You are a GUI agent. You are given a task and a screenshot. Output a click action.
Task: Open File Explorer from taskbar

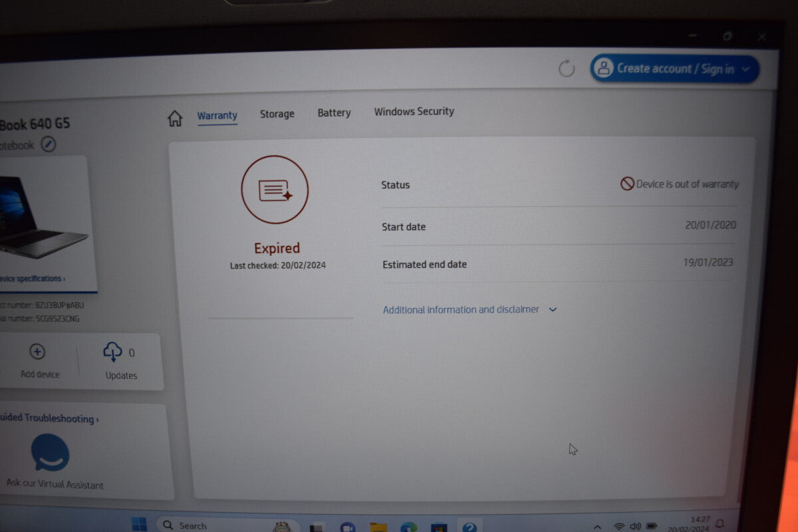pyautogui.click(x=378, y=527)
